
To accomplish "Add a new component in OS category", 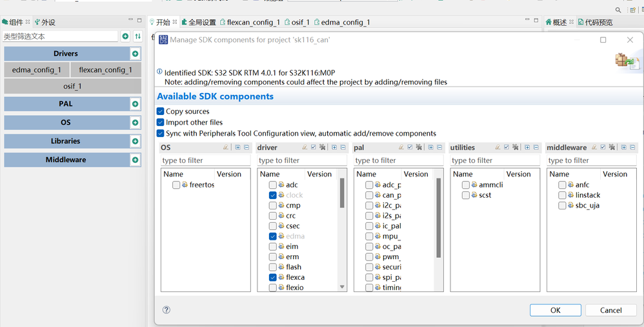I will click(x=135, y=123).
